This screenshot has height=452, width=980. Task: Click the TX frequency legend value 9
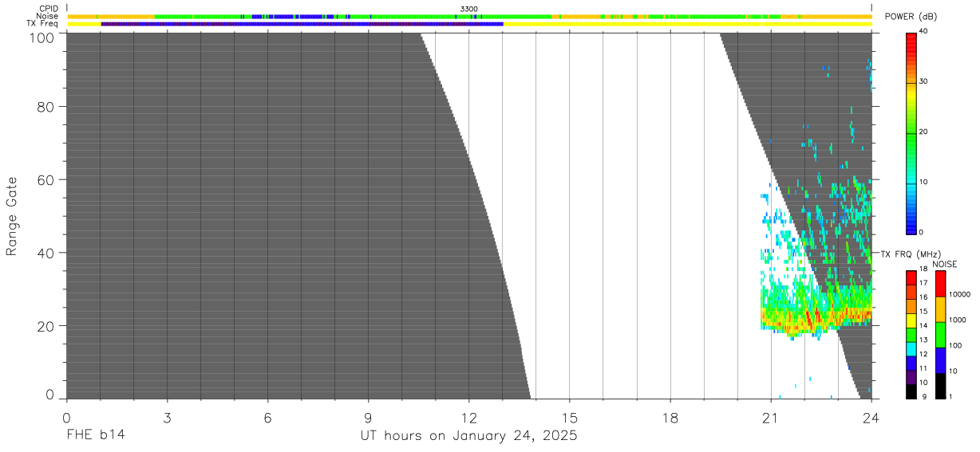click(923, 396)
